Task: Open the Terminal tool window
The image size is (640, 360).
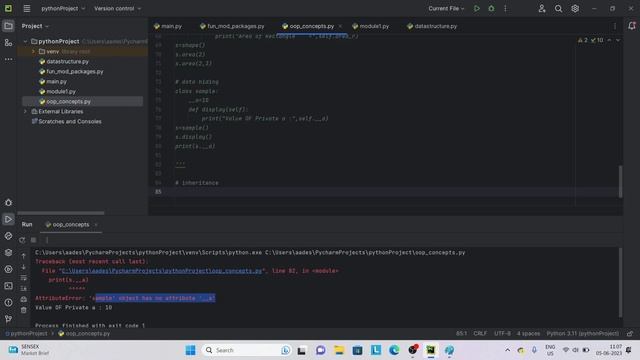Action: pos(8,286)
